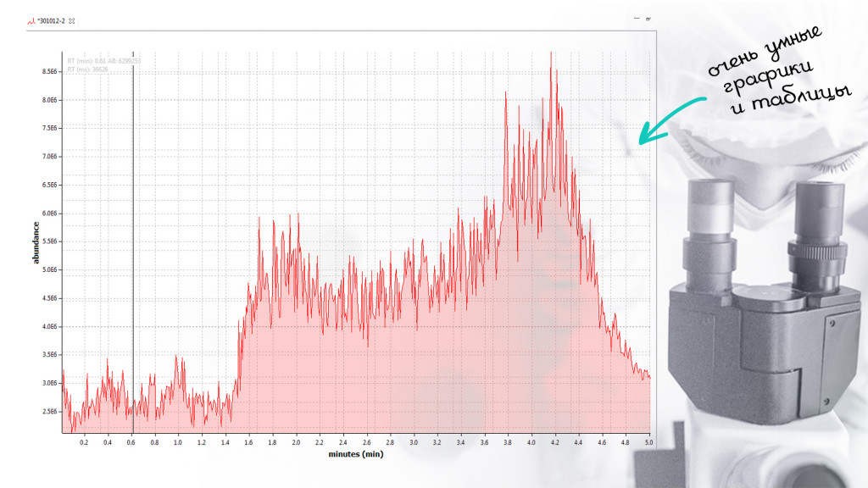Screen dimensions: 868x488
Task: Click the vertical cursor line near 0.6 minutes
Action: click(133, 254)
